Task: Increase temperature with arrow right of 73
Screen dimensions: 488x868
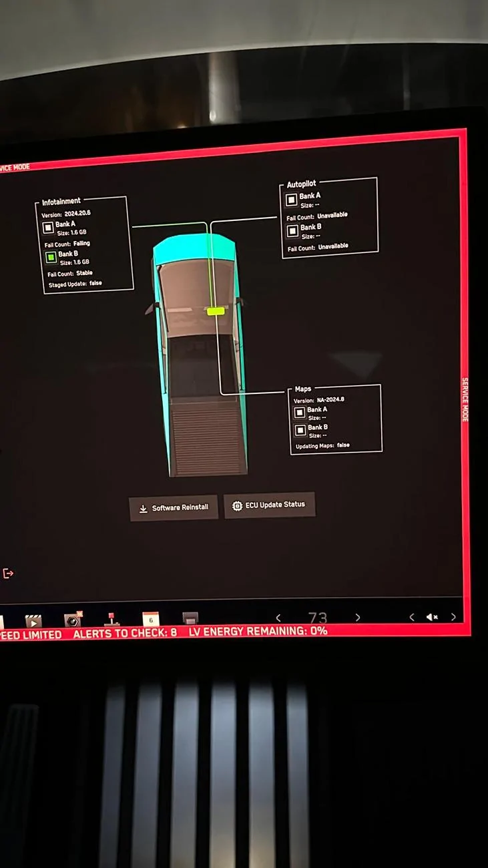Action: tap(358, 617)
